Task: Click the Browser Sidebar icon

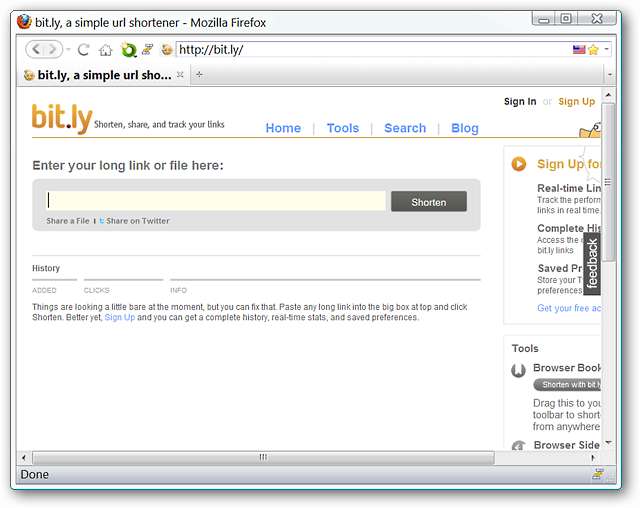Action: pyautogui.click(x=518, y=445)
